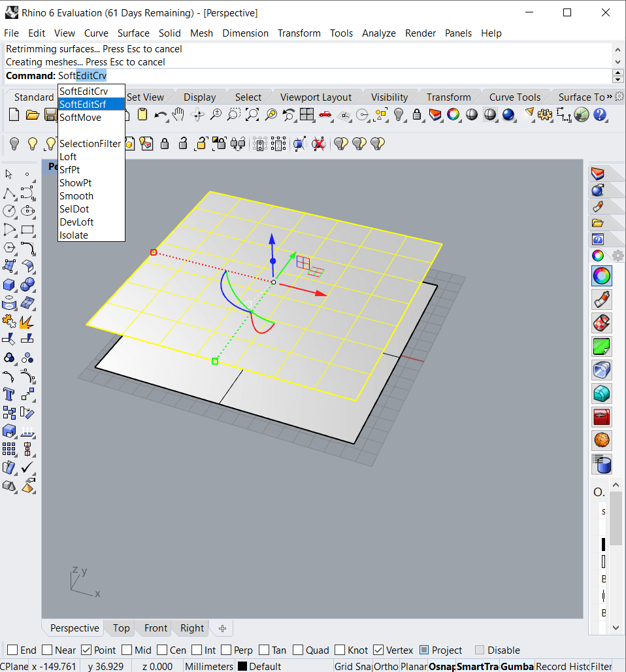The width and height of the screenshot is (626, 672).
Task: Switch to the Top viewport tab
Action: coord(121,628)
